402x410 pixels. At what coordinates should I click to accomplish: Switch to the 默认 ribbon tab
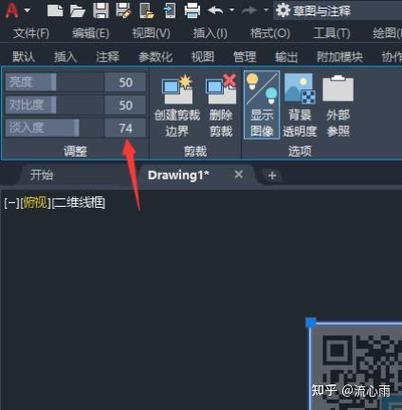click(x=23, y=57)
